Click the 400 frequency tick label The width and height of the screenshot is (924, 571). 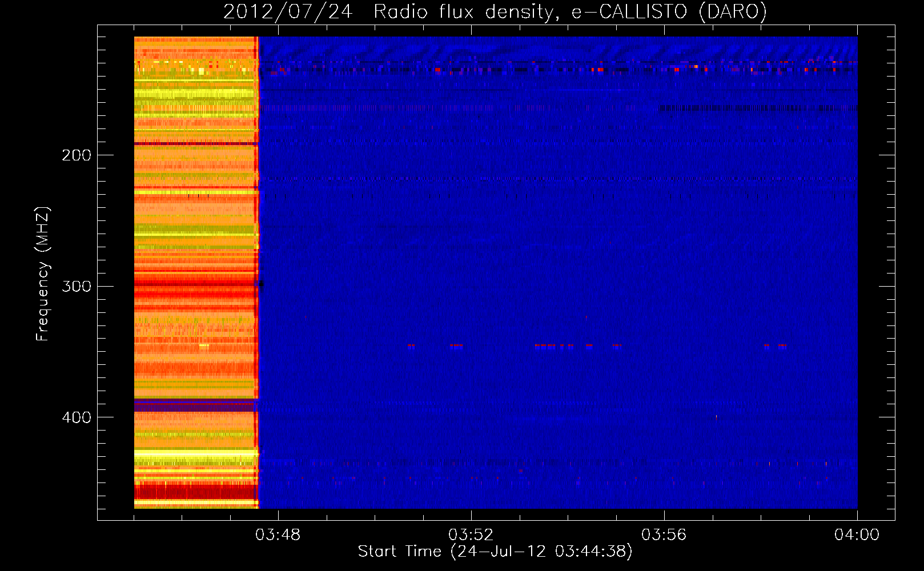coord(77,417)
